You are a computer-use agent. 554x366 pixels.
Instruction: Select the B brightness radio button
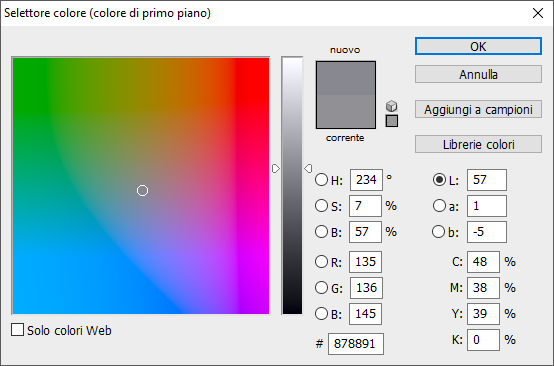(321, 232)
